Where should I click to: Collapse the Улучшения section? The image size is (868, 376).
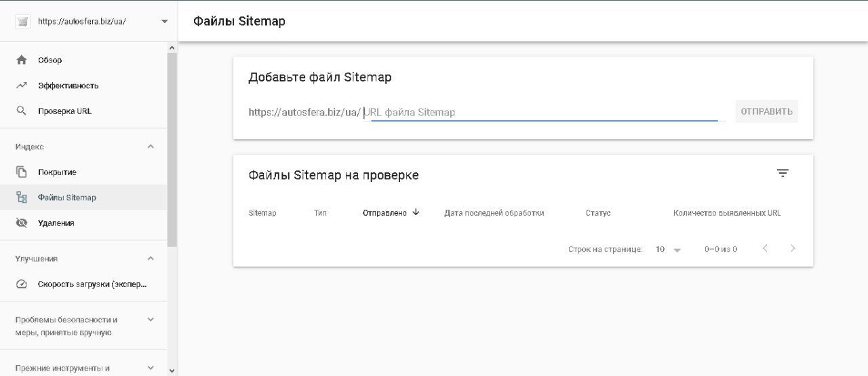pos(151,259)
